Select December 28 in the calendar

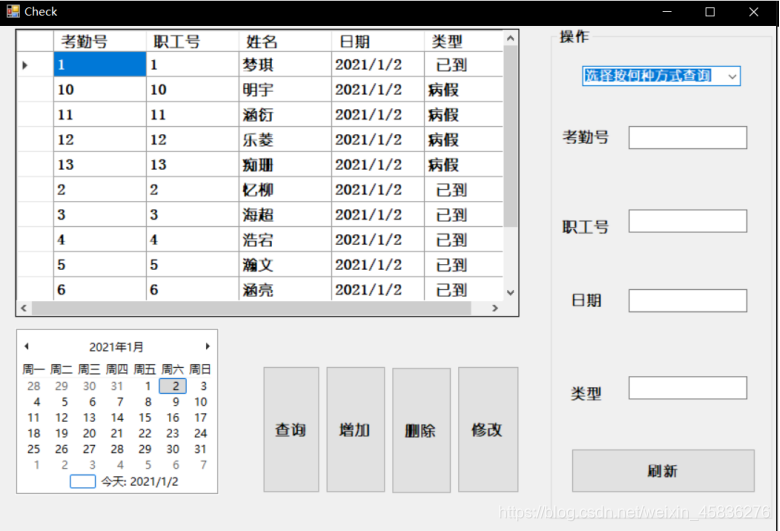coord(34,386)
